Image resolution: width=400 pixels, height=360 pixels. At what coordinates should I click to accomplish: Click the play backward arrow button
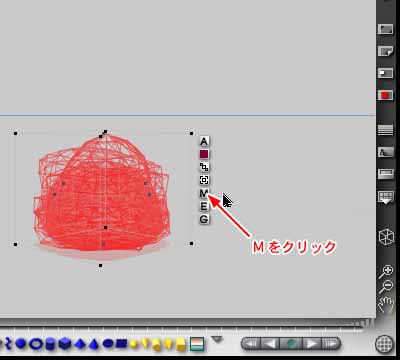click(269, 344)
